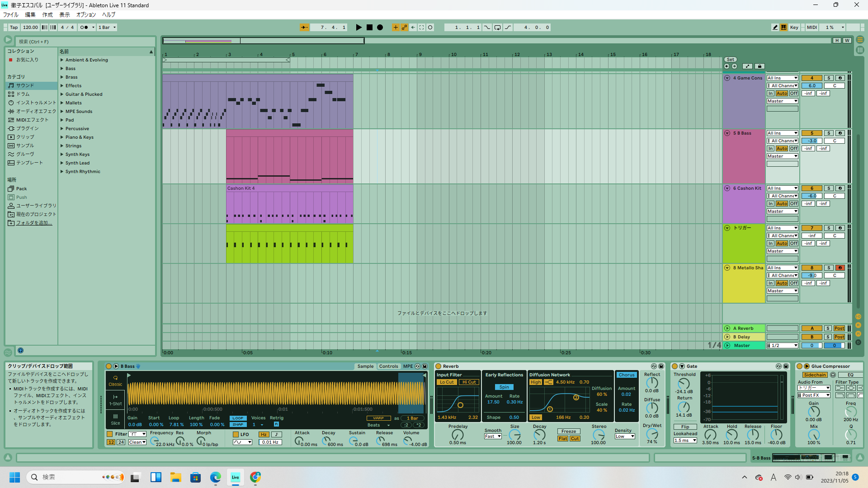Open the 作成 menu
The height and width of the screenshot is (488, 868).
point(47,15)
